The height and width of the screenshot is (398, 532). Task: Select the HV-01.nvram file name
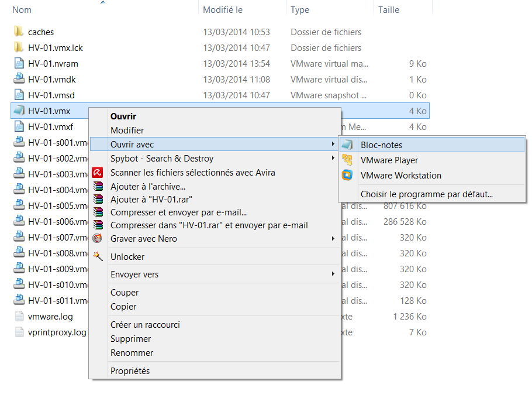(53, 63)
